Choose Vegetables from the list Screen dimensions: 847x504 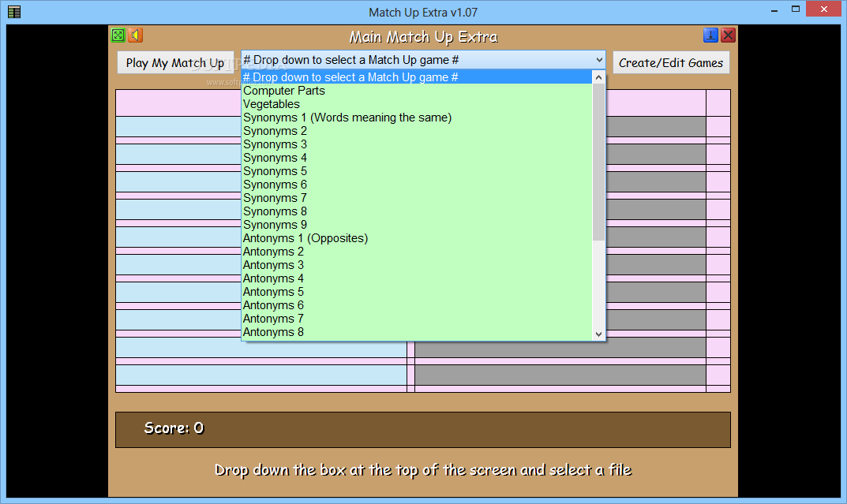[x=417, y=104]
